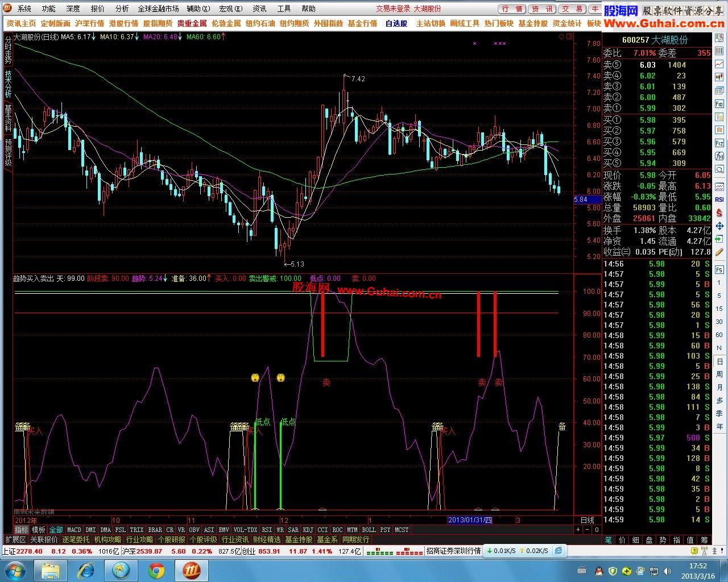Select the 15-minute period in right sidebar

[719, 309]
